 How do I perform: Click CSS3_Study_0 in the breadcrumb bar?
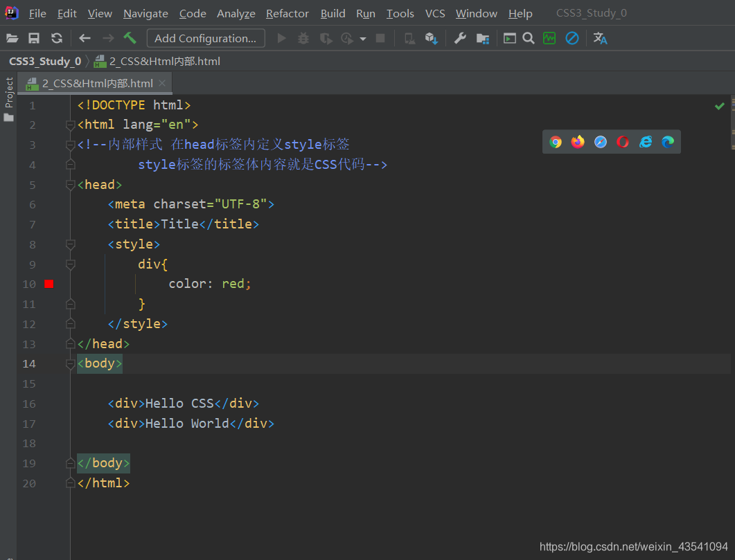(x=44, y=61)
